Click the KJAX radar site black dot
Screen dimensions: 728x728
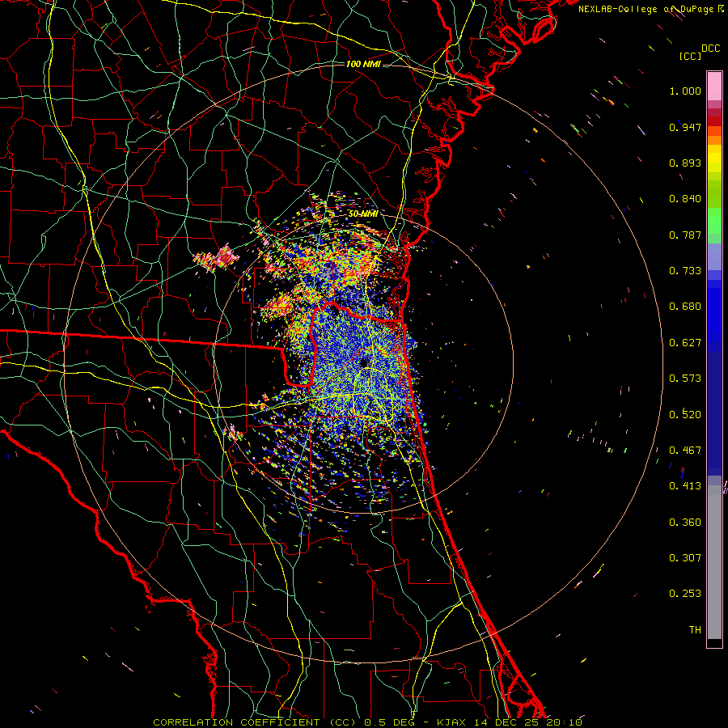point(363,362)
